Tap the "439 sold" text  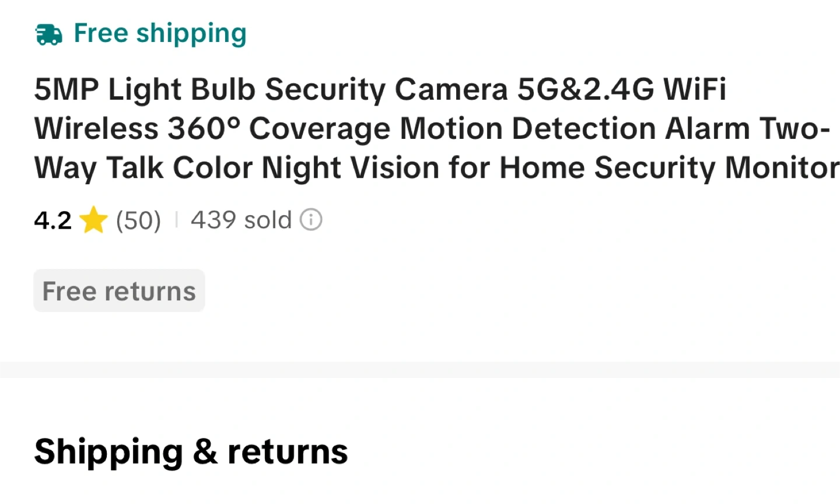(x=241, y=220)
